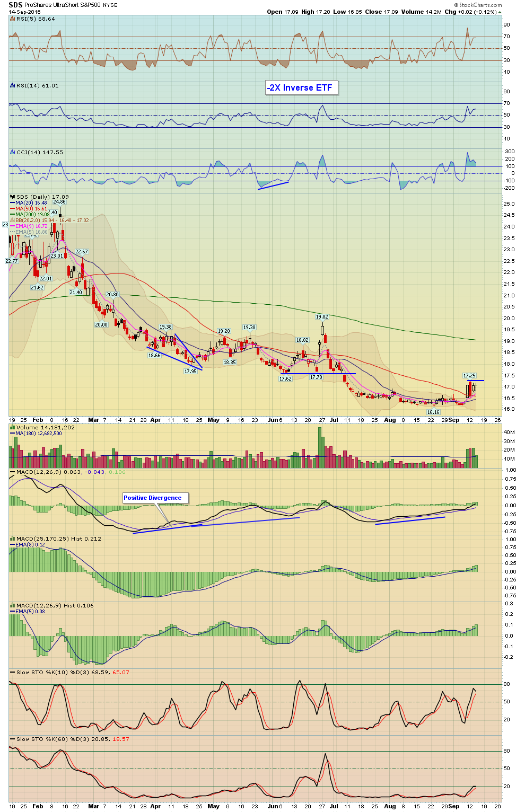
Task: Click the tall volume spike bar in late June
Action: [320, 447]
